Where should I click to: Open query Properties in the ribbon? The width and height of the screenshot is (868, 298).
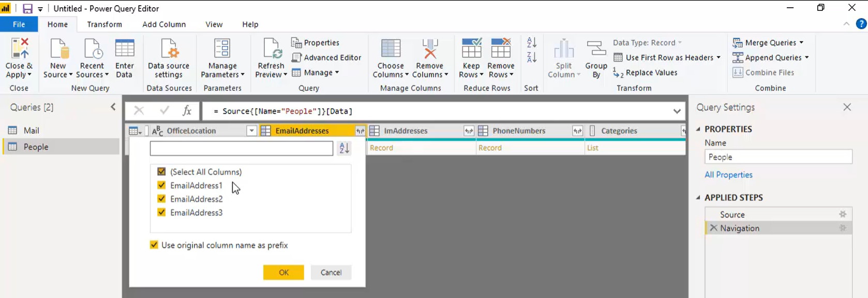coord(315,42)
